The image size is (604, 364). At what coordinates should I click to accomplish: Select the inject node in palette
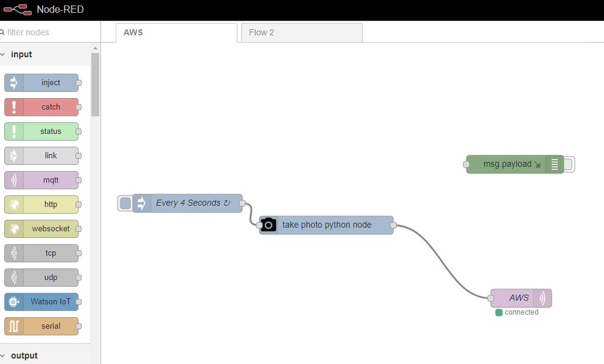tap(41, 83)
